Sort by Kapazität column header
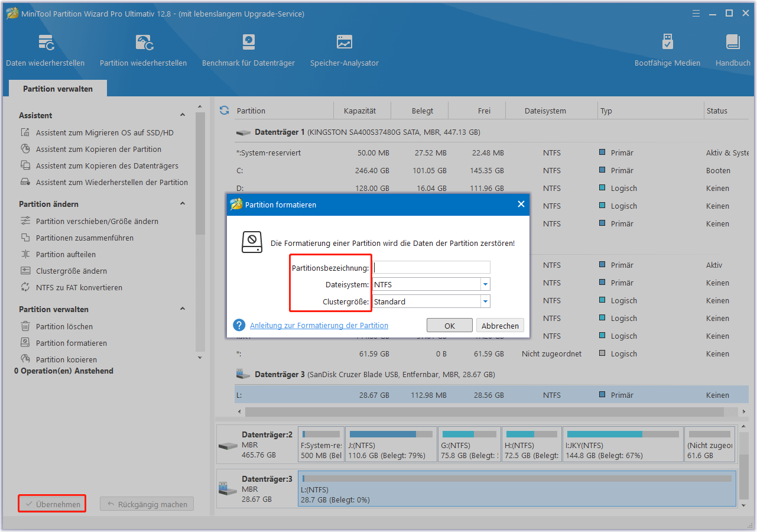 point(360,111)
